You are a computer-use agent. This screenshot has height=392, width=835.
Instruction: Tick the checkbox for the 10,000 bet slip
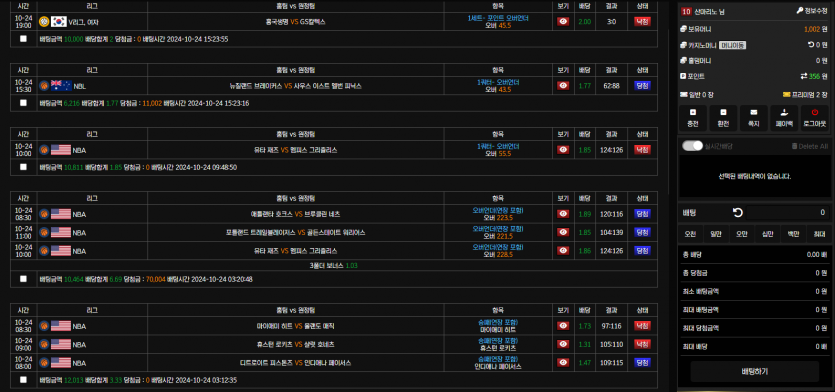pyautogui.click(x=23, y=39)
